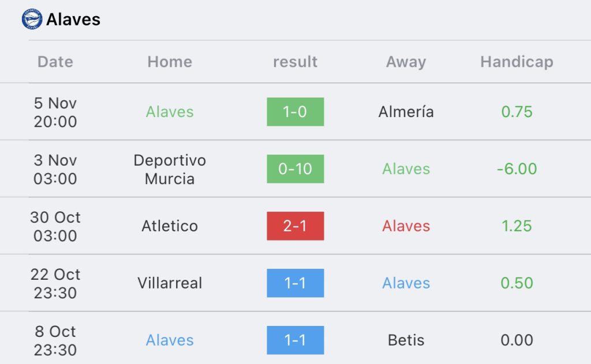Select the Handicap column header
Screen dimensions: 591x364
517,62
